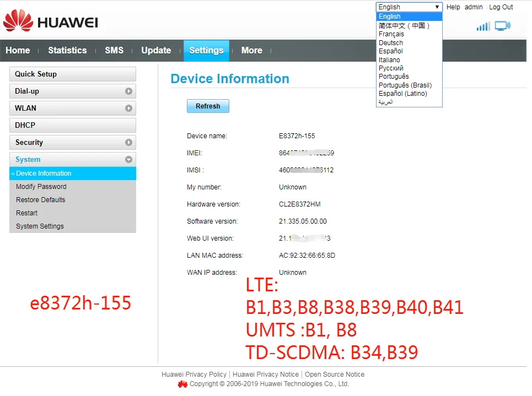The width and height of the screenshot is (532, 396).
Task: Click the My number Unknown value
Action: [x=293, y=187]
